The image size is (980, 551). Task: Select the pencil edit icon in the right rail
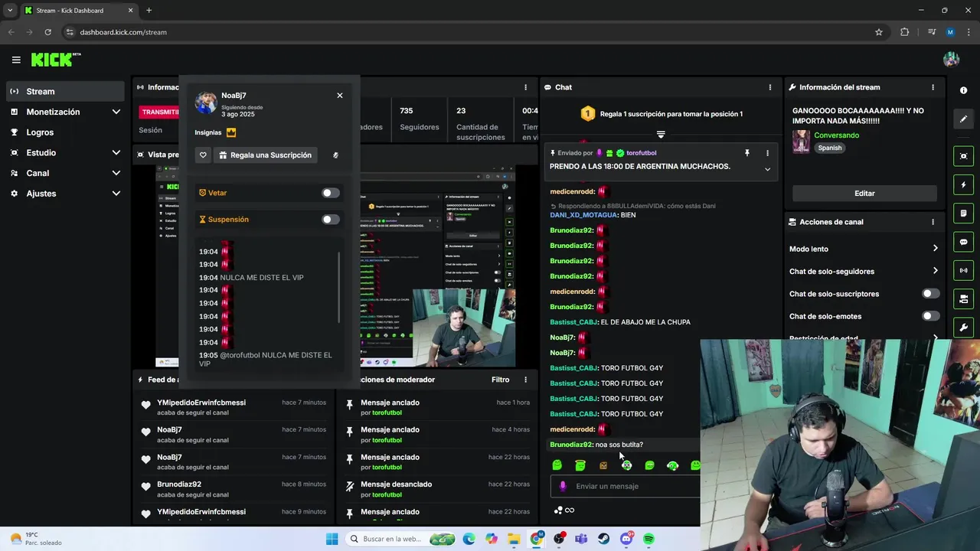click(x=963, y=119)
